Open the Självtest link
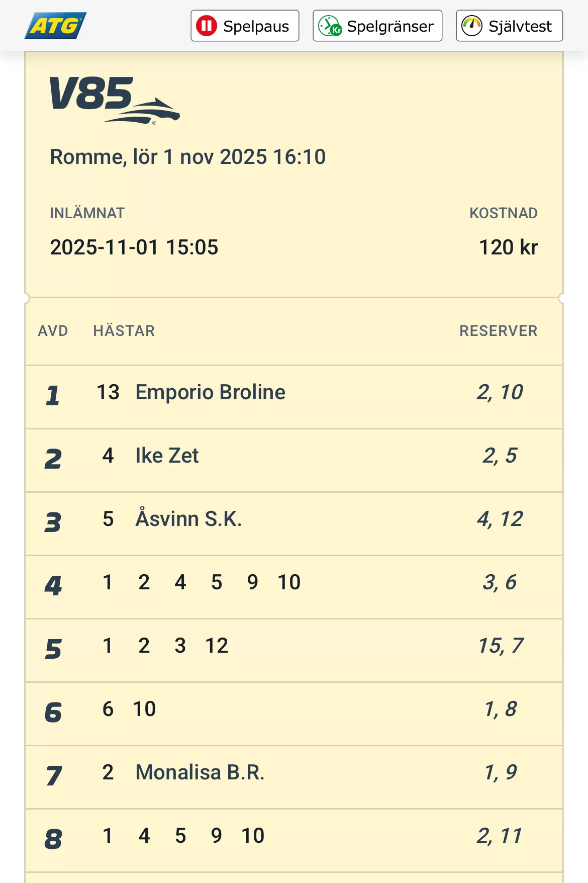Image resolution: width=588 pixels, height=883 pixels. (509, 26)
